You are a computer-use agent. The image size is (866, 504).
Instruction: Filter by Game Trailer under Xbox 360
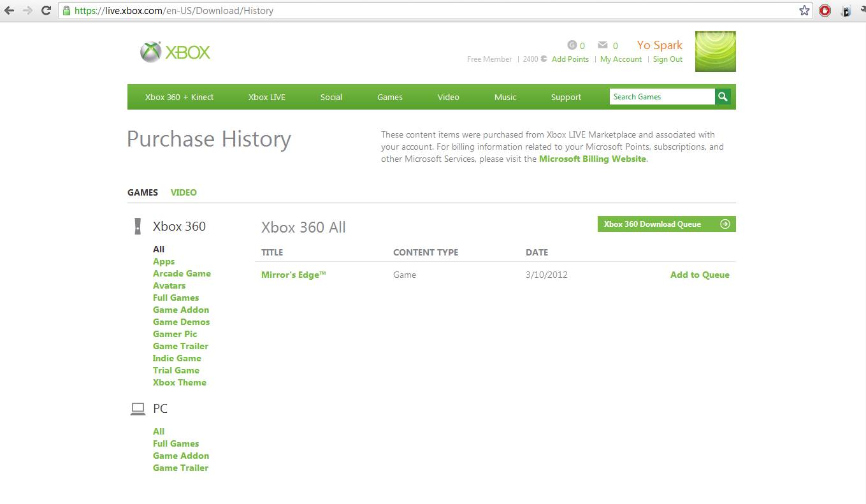click(180, 346)
